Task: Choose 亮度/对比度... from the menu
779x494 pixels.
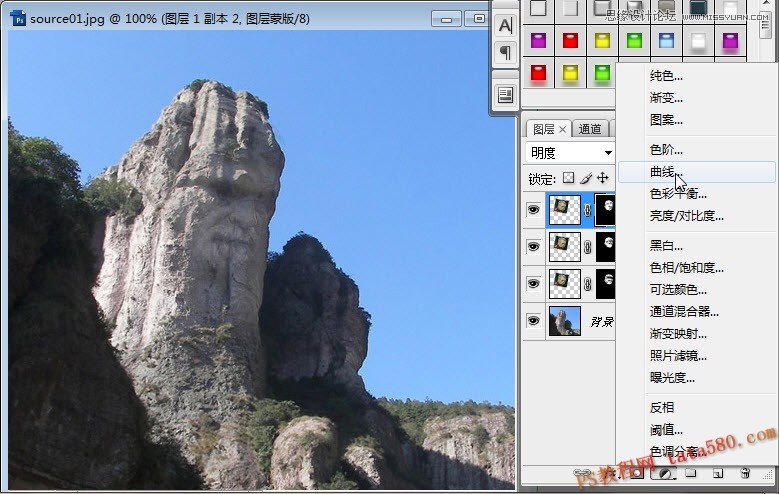Action: [x=687, y=216]
